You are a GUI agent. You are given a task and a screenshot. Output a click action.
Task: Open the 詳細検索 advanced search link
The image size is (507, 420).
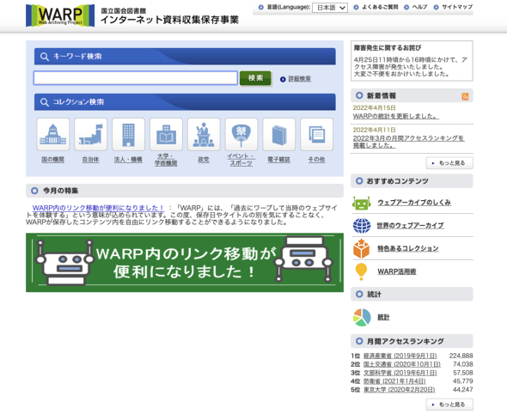(299, 79)
